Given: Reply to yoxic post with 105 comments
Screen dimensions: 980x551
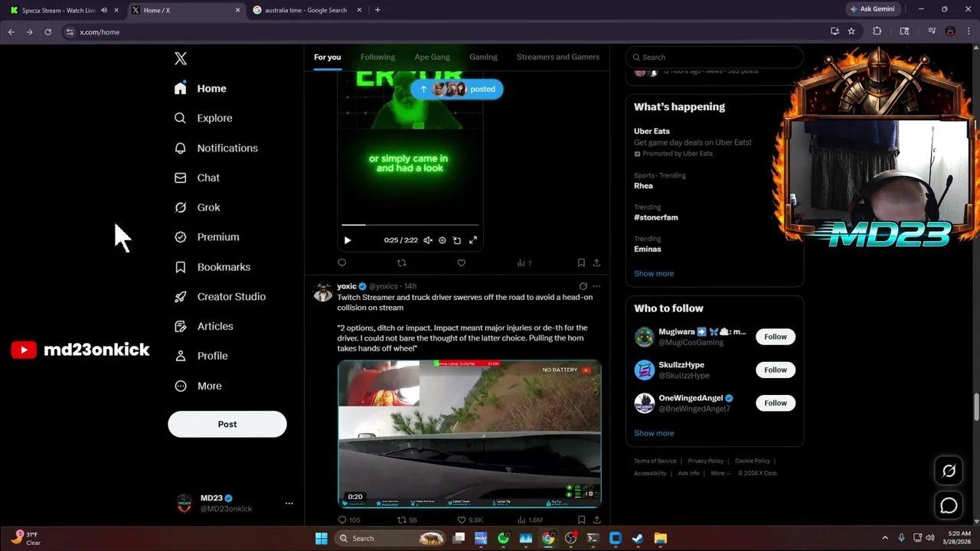Looking at the screenshot, I should [x=348, y=520].
